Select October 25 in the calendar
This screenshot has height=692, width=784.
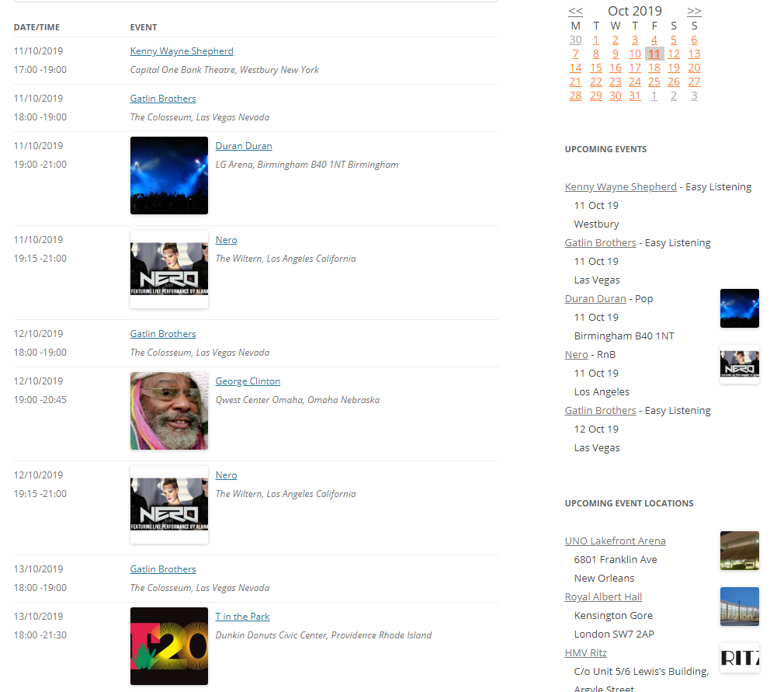tap(654, 82)
